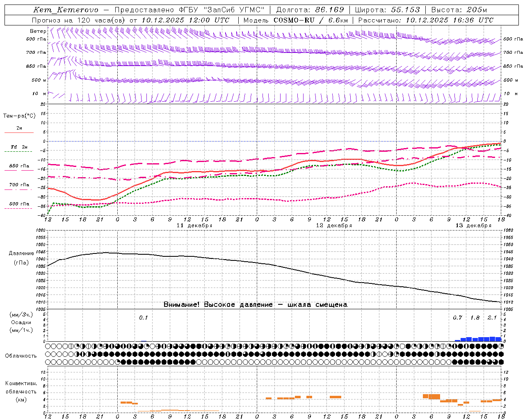Click the '2м' temperature legend entry
The height and width of the screenshot is (420, 525).
click(x=19, y=128)
